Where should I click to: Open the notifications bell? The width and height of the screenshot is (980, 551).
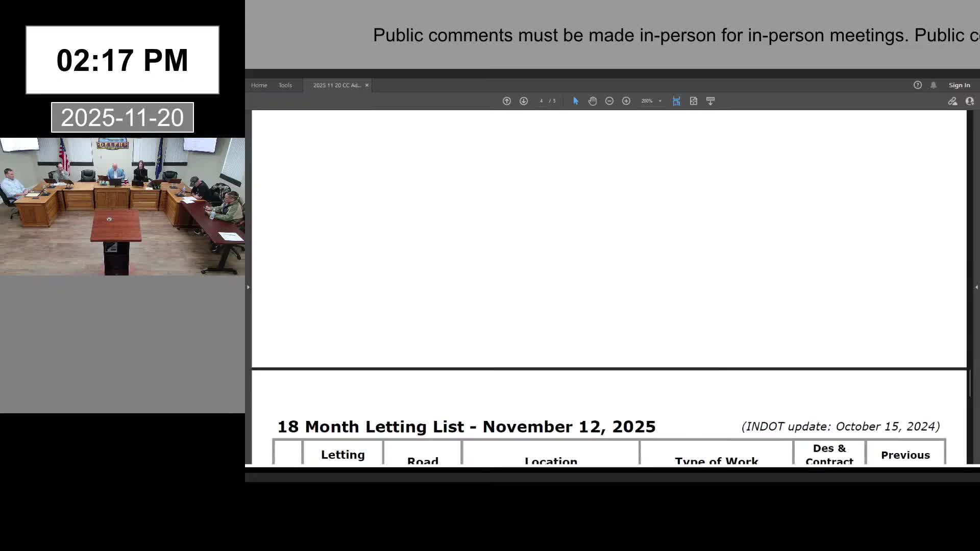tap(933, 85)
